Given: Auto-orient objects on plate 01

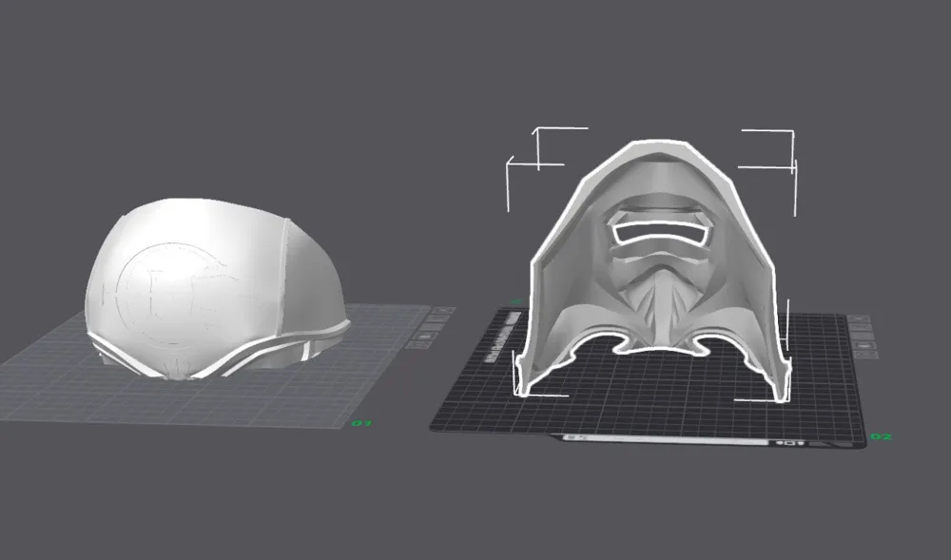Looking at the screenshot, I should click(x=438, y=319).
